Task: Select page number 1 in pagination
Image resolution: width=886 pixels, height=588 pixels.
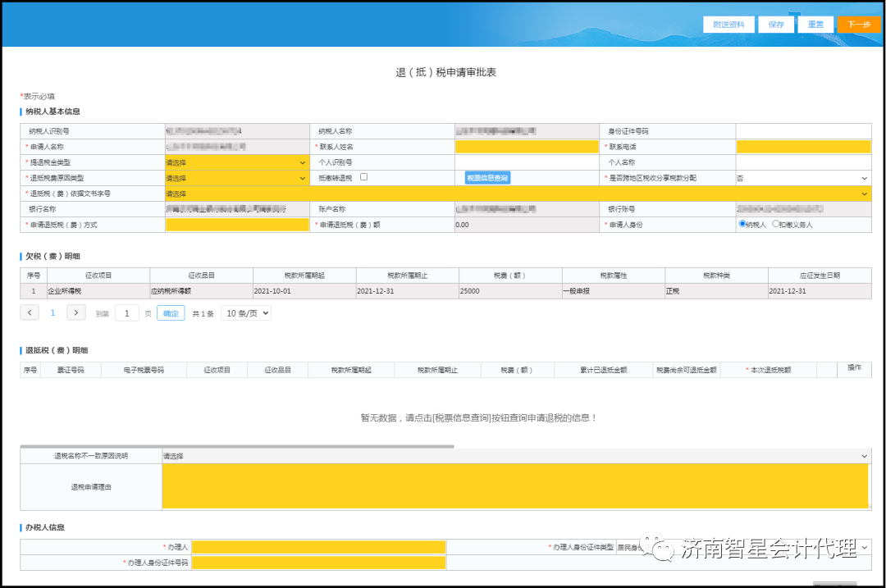Action: coord(53,312)
